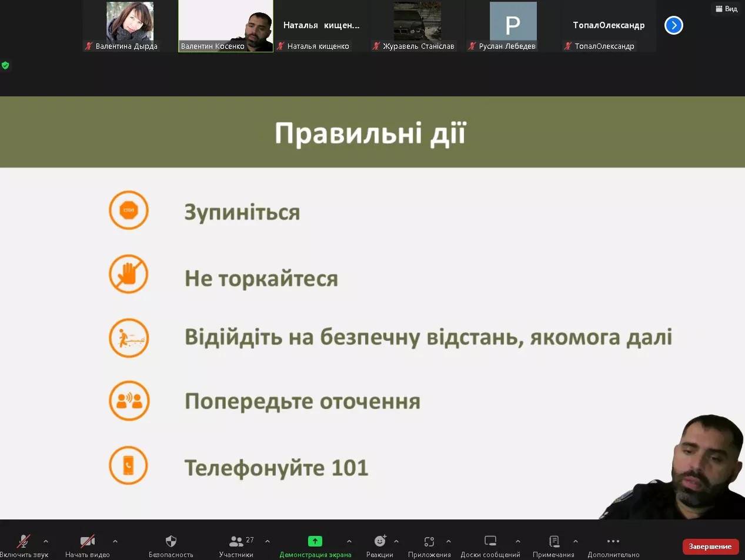
Task: Select Руслан Лебедев participant tile
Action: click(x=513, y=26)
